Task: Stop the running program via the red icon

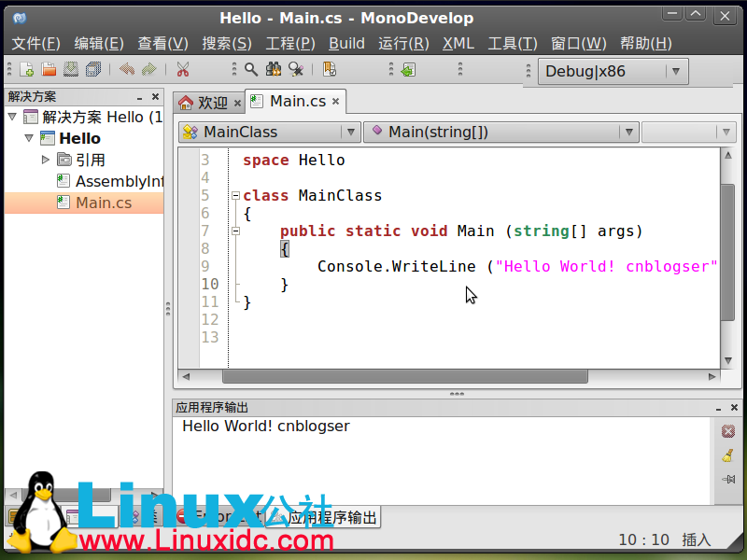Action: coord(728,431)
